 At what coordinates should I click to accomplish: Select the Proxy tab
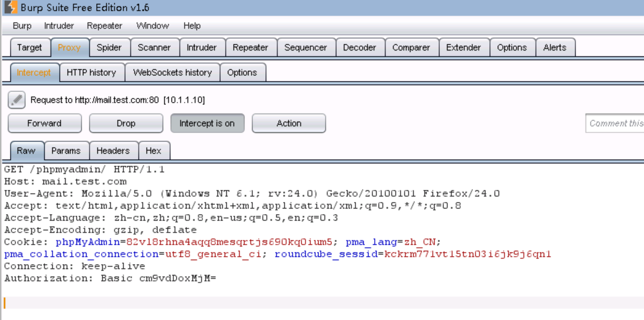(x=69, y=47)
